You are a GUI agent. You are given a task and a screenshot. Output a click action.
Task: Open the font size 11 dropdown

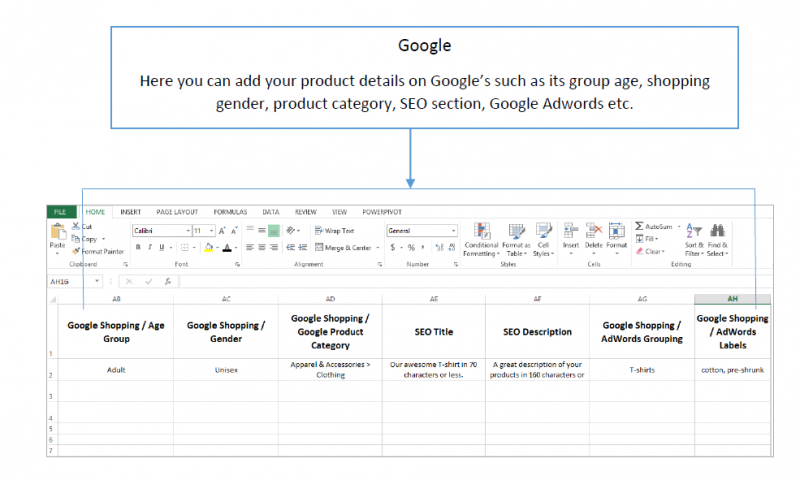pos(211,231)
